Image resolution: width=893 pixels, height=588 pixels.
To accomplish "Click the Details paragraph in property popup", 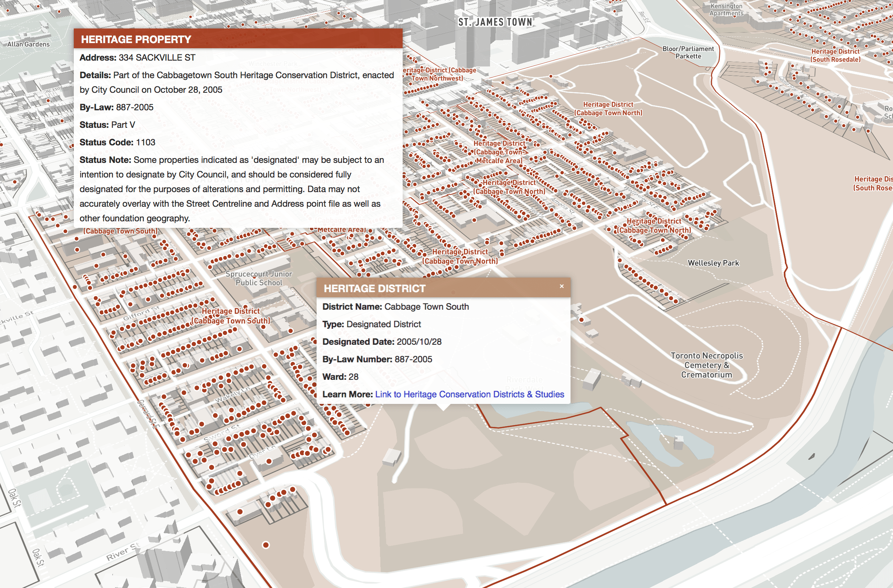I will click(x=237, y=82).
